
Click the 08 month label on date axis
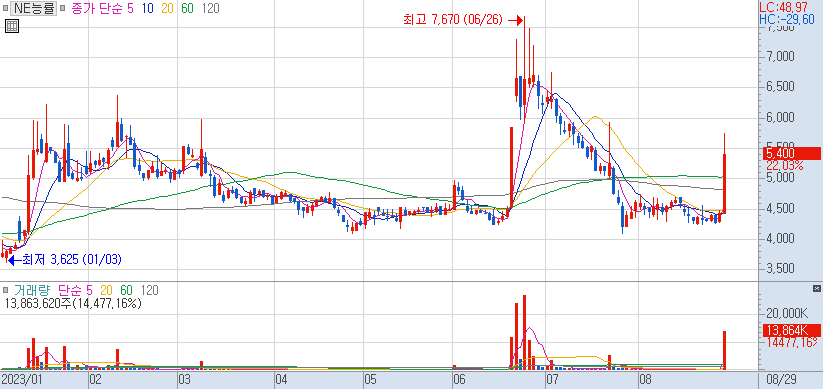point(645,379)
